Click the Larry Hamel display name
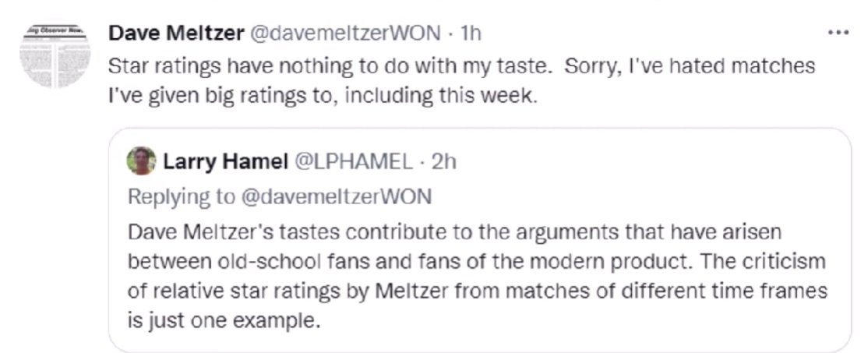868x353 pixels. tap(225, 161)
